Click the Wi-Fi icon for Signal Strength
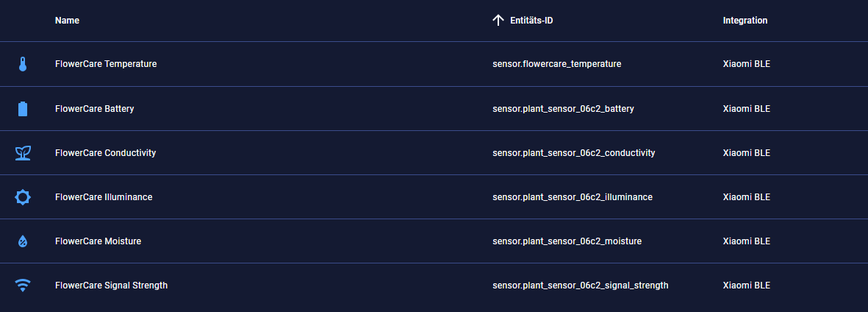 pyautogui.click(x=23, y=286)
